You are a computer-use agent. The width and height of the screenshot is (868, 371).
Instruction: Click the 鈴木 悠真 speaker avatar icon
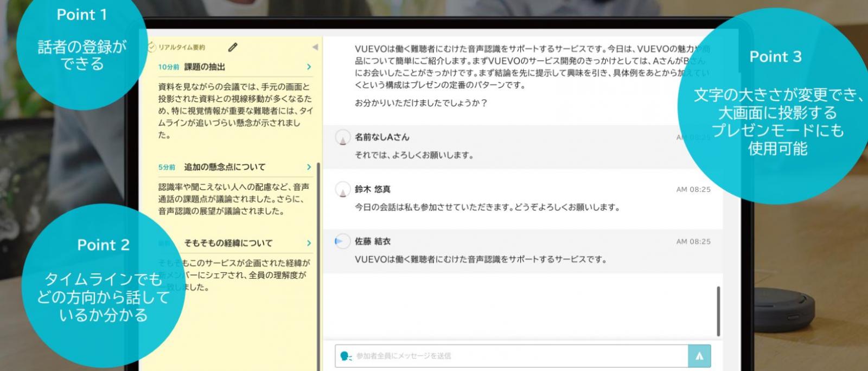pos(342,190)
